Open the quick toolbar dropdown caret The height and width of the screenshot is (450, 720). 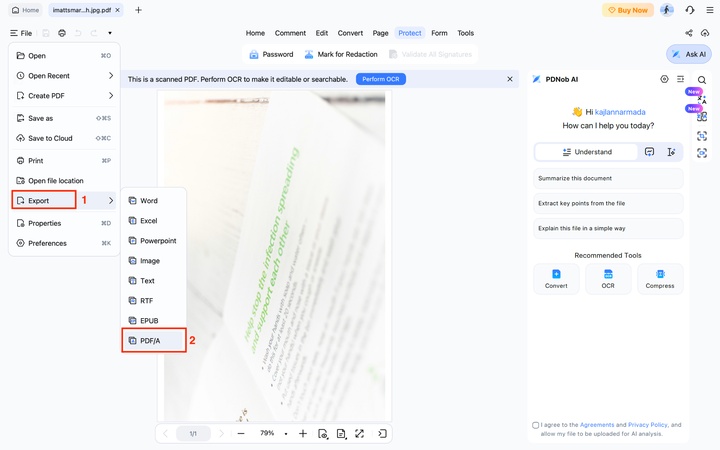110,33
